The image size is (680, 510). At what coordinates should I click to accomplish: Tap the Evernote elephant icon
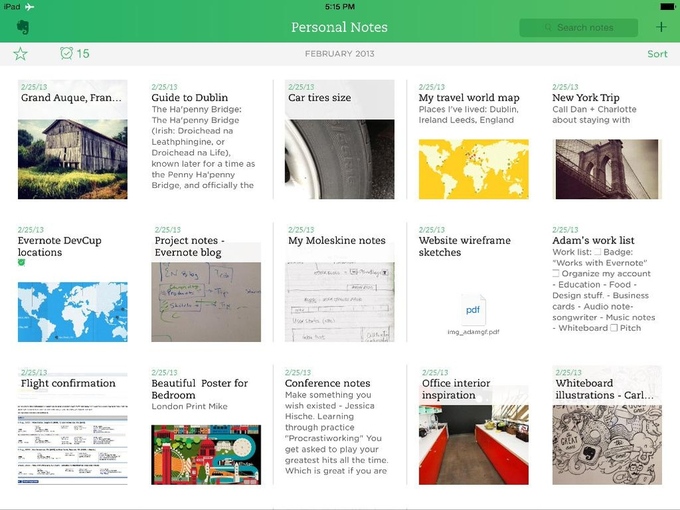[x=22, y=28]
